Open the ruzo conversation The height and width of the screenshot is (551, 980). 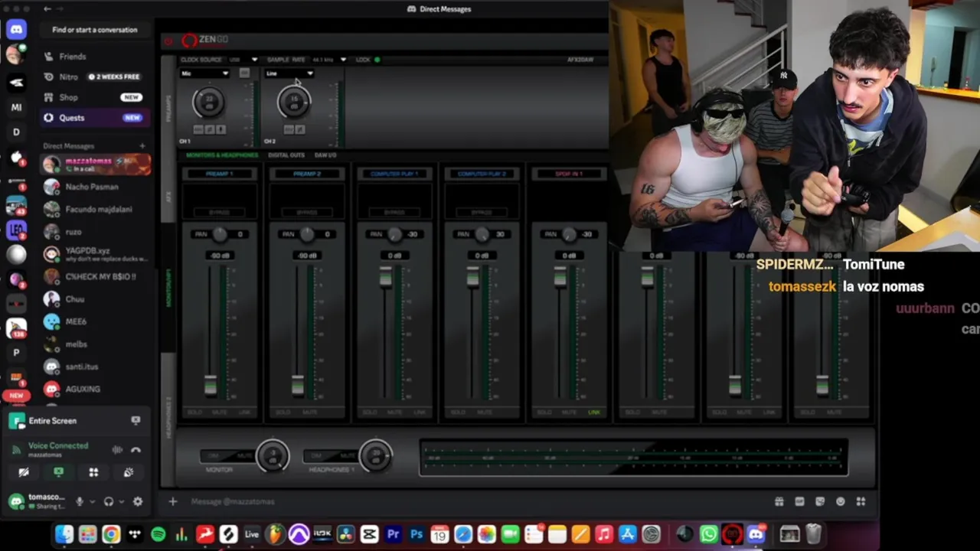95,232
